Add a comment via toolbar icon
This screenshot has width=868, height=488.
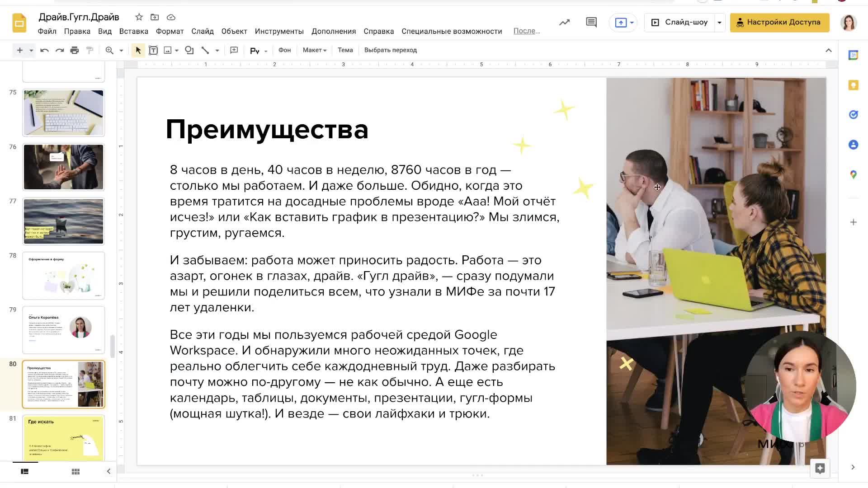(234, 50)
